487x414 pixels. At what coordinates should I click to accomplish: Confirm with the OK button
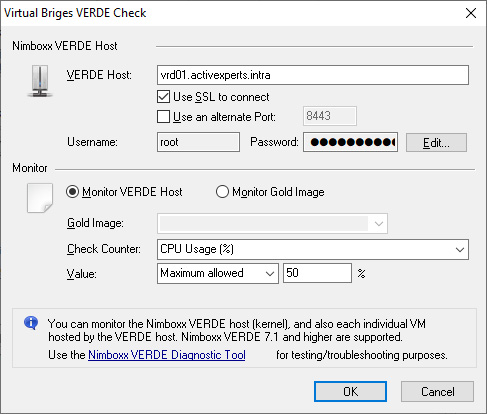point(350,392)
